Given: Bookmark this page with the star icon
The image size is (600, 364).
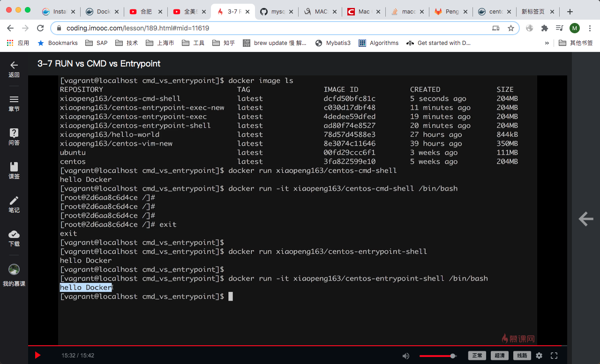Looking at the screenshot, I should pyautogui.click(x=511, y=28).
